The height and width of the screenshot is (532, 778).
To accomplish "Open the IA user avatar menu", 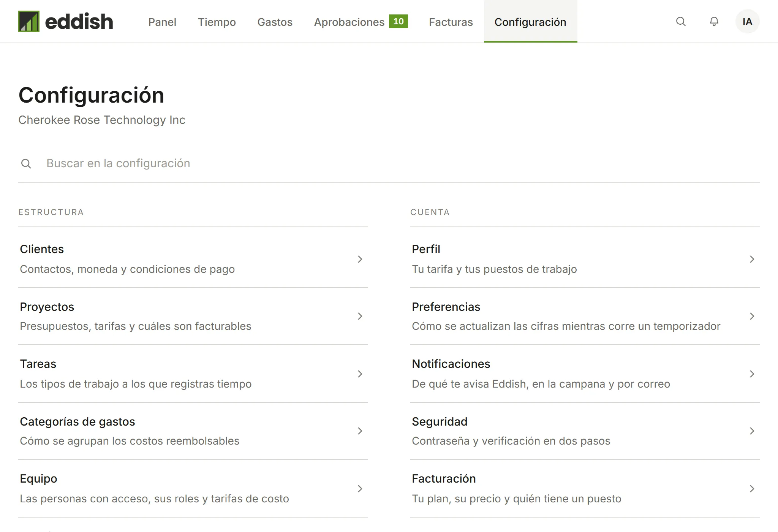I will pyautogui.click(x=747, y=22).
